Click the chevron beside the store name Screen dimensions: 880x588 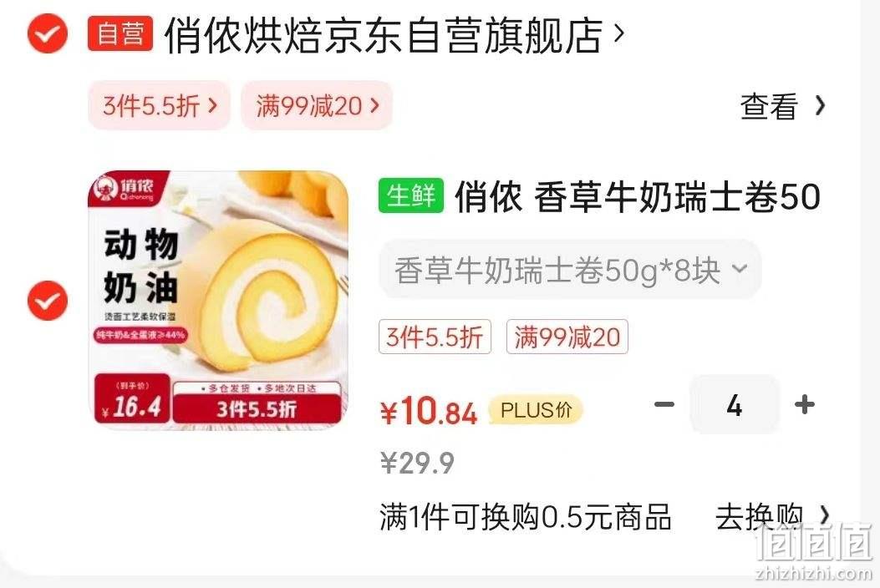coord(618,33)
